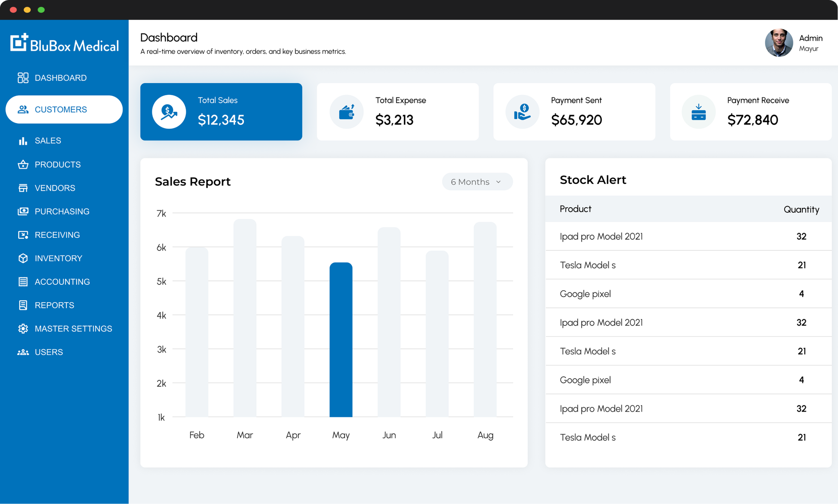The width and height of the screenshot is (838, 504).
Task: Click the Dashboard grid icon in sidebar
Action: [23, 78]
